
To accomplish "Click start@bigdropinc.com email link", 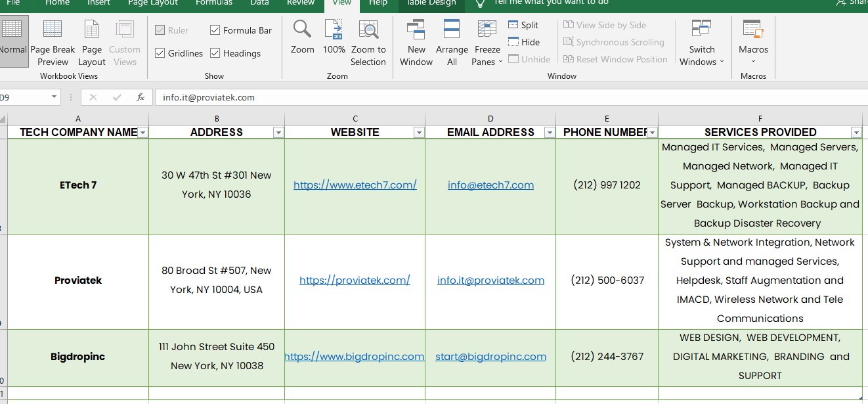I will (x=490, y=357).
